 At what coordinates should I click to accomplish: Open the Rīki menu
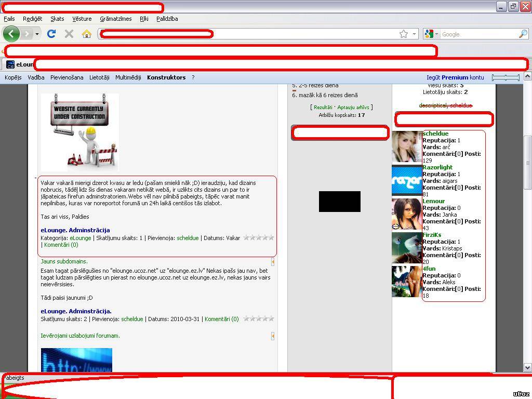[x=144, y=19]
